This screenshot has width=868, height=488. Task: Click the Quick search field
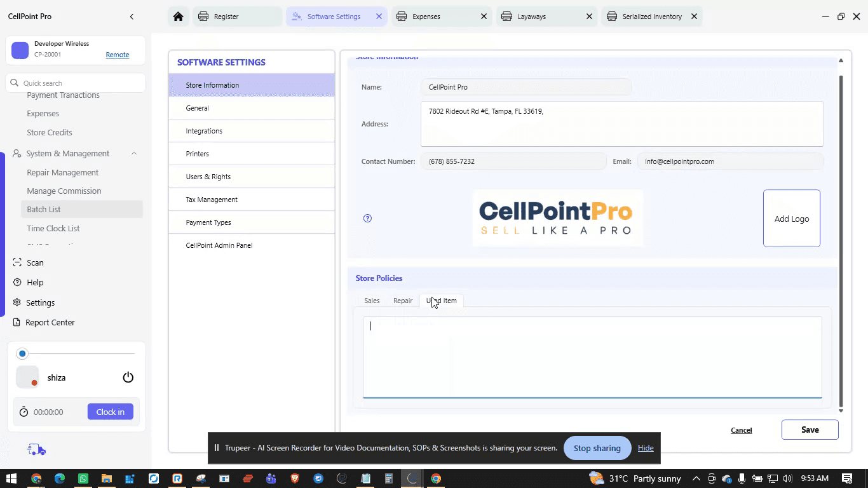click(76, 83)
